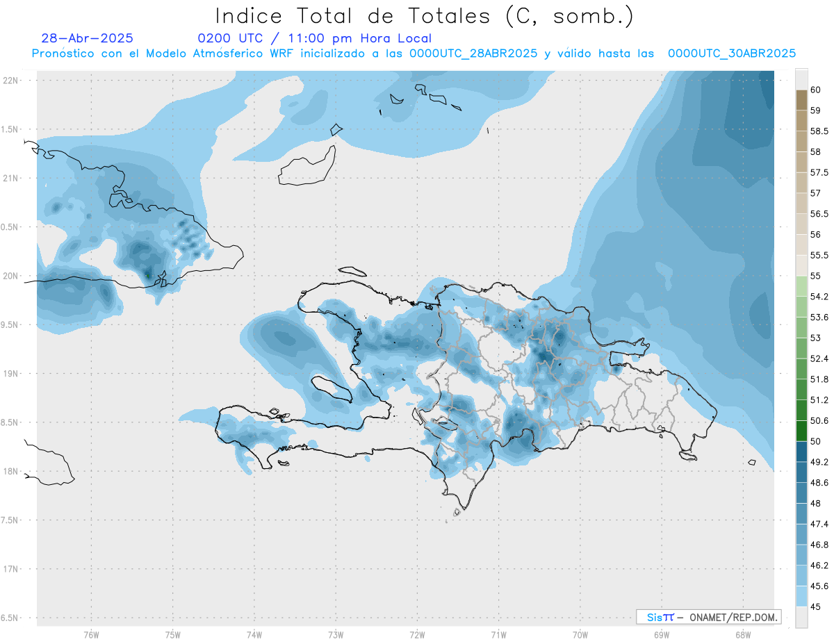Click the colorbar value '60'
The height and width of the screenshot is (644, 834).
[816, 90]
